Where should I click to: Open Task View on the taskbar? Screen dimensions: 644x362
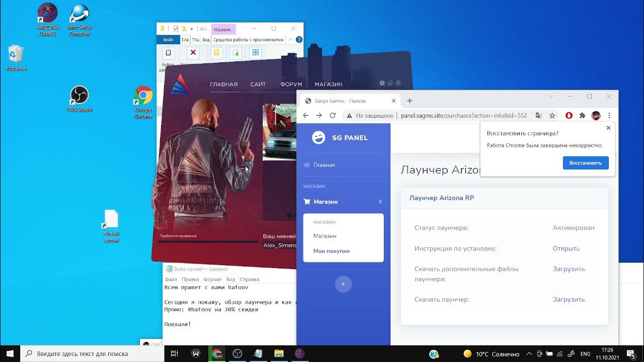tap(174, 353)
